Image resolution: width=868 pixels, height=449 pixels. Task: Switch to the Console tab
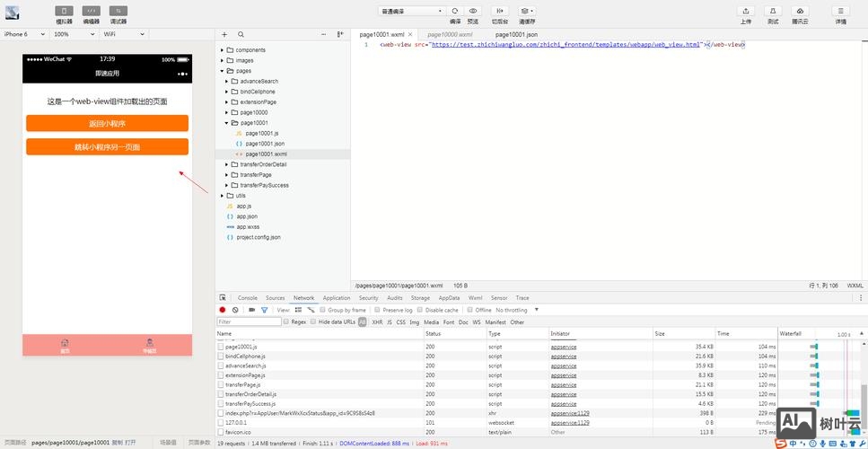pos(247,298)
